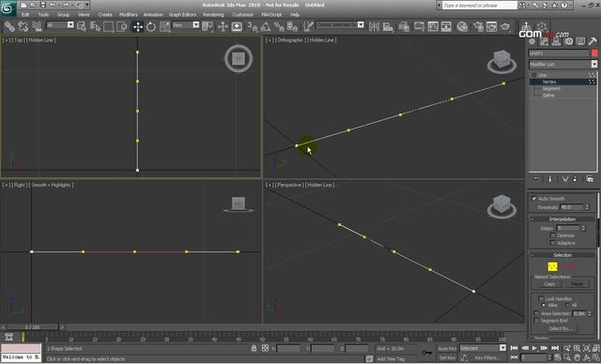Open the Graph Editors menu
The width and height of the screenshot is (601, 364).
click(182, 15)
